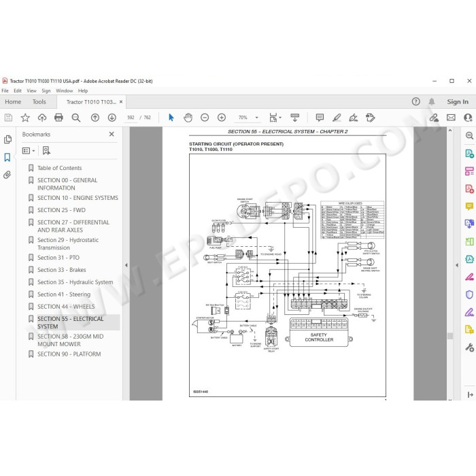476x476 pixels.
Task: Open the Sign document tool in toolbar
Action: click(354, 118)
